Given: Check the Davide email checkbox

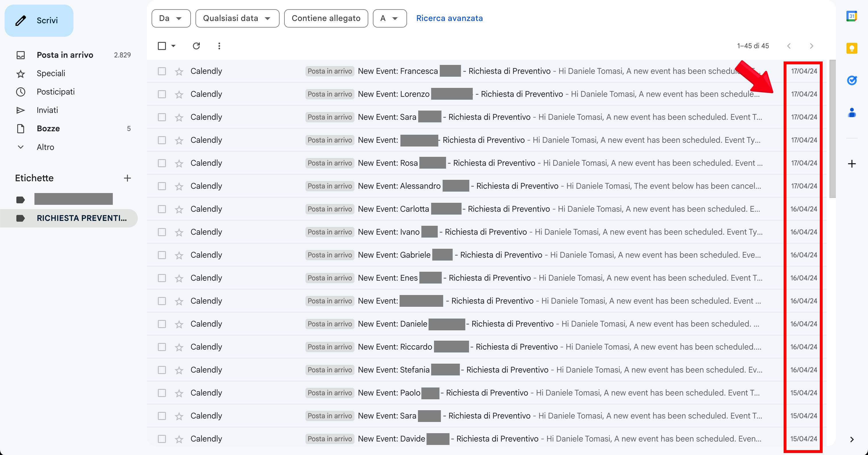Looking at the screenshot, I should click(x=162, y=439).
